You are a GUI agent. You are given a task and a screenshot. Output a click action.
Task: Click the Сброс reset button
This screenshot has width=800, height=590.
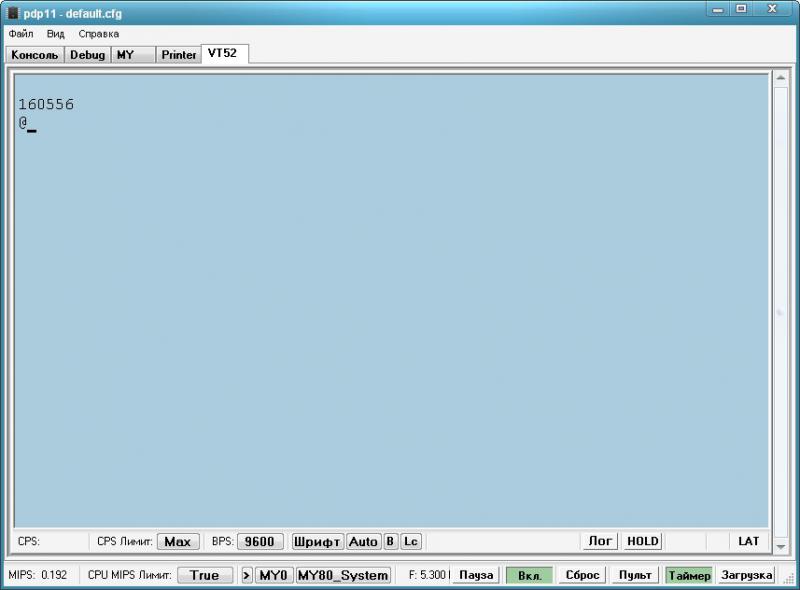pos(582,575)
